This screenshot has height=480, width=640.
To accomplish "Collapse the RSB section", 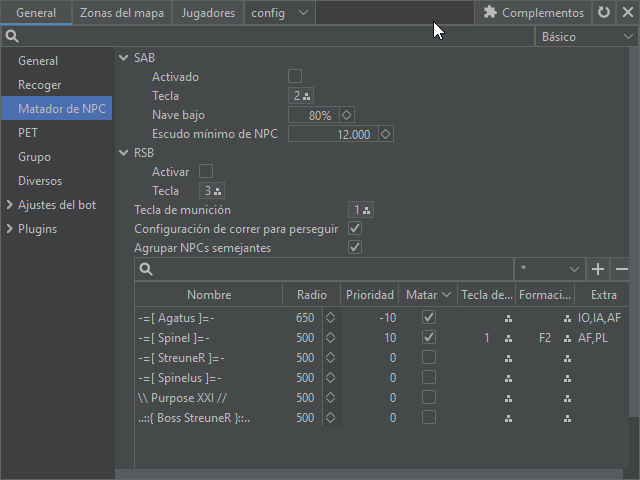I will 124,153.
